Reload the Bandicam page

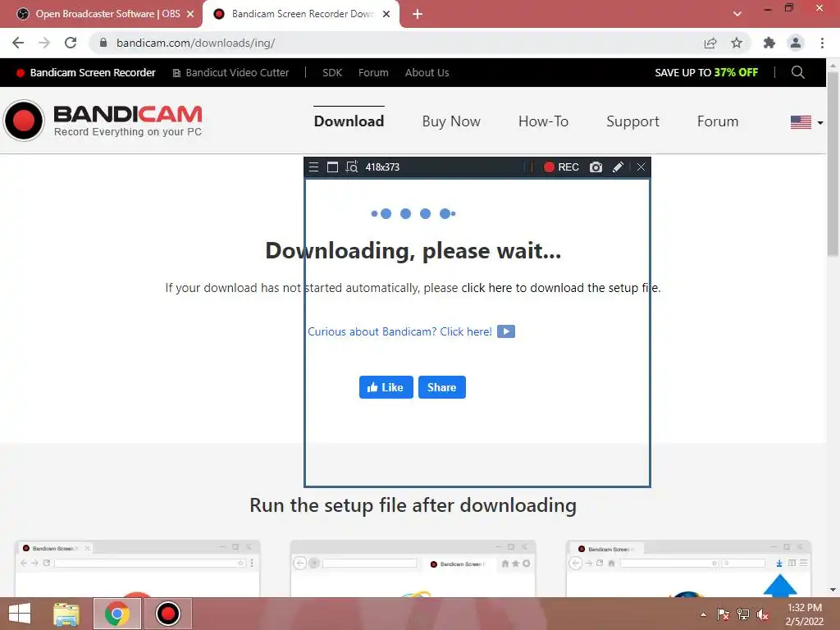pyautogui.click(x=71, y=43)
